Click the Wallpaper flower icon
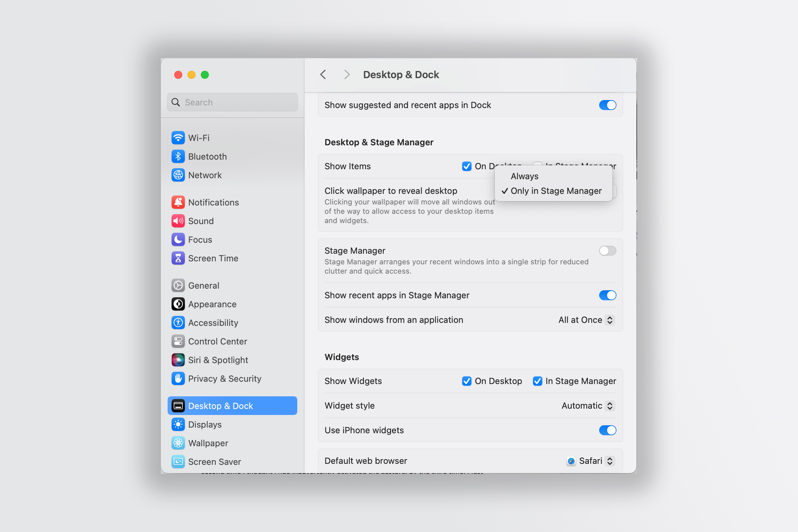This screenshot has height=532, width=798. point(178,443)
